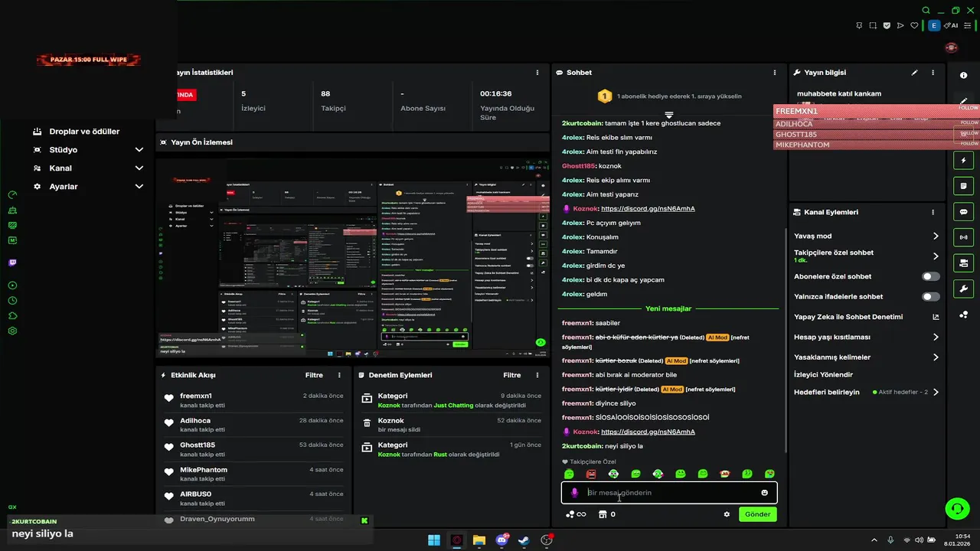Toggle Yalnızca ifadelerle sohbet switch
The image size is (980, 551).
click(x=931, y=296)
